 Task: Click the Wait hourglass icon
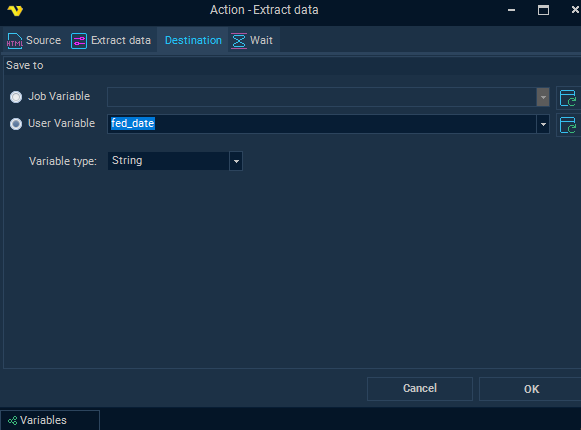coord(239,40)
